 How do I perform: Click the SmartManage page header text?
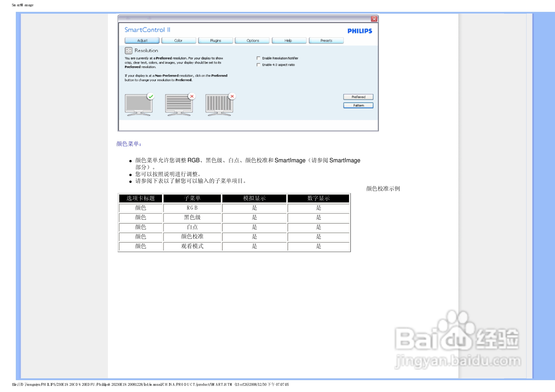pyautogui.click(x=23, y=5)
